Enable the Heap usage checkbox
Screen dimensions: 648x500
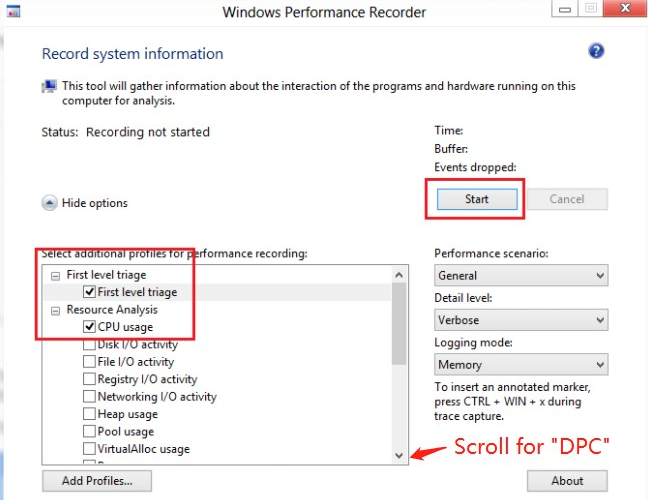(x=89, y=414)
